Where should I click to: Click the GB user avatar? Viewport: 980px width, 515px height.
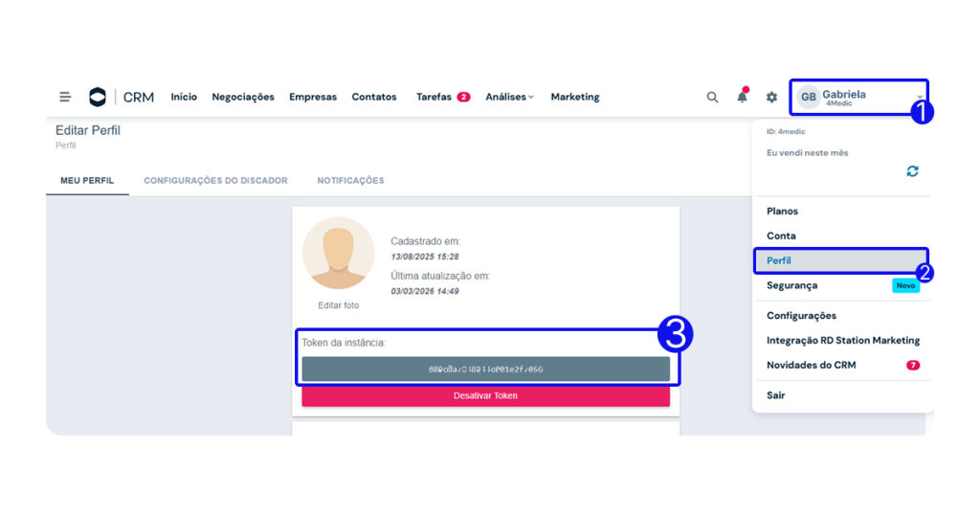(x=809, y=97)
